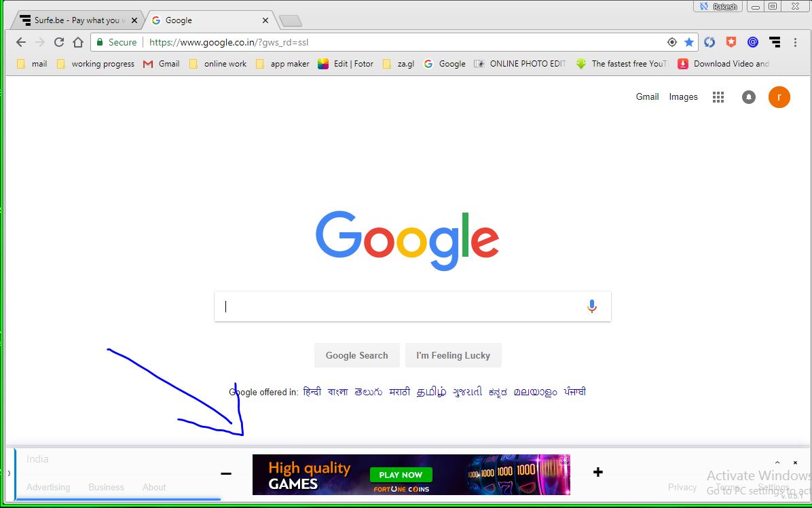Close the Google tab
Viewport: 812px width, 508px height.
click(265, 20)
